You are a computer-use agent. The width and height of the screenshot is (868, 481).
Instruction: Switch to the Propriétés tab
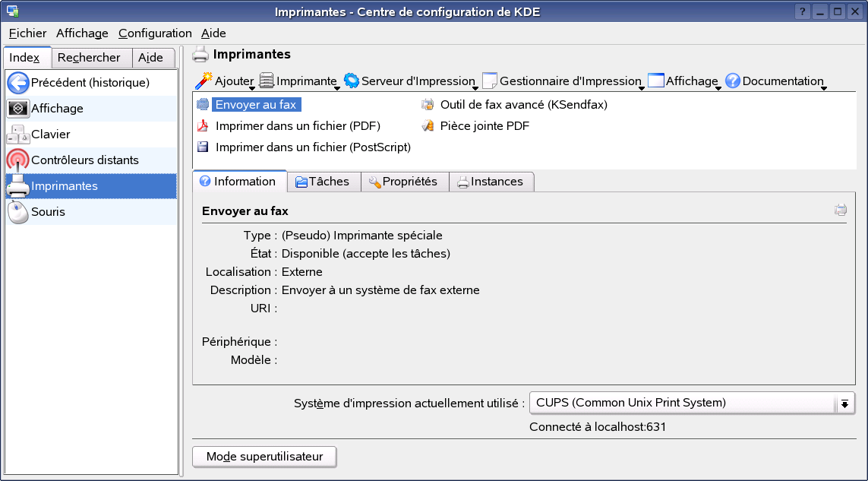click(x=404, y=181)
